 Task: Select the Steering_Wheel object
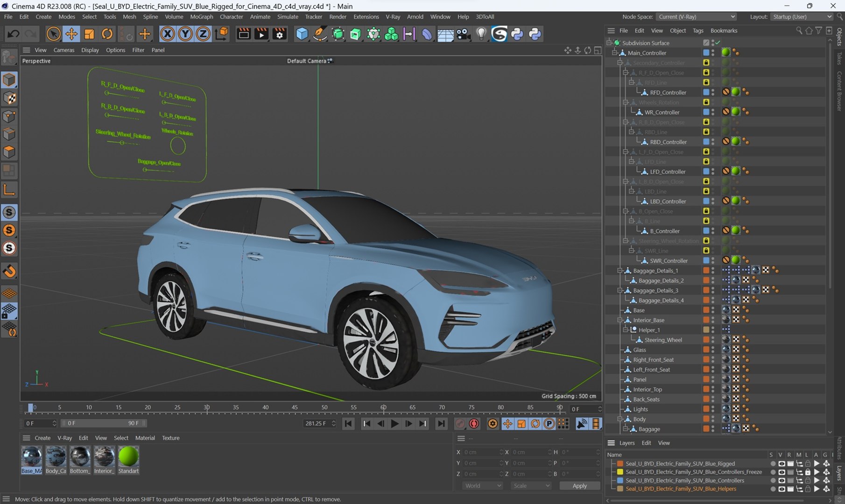pos(663,340)
